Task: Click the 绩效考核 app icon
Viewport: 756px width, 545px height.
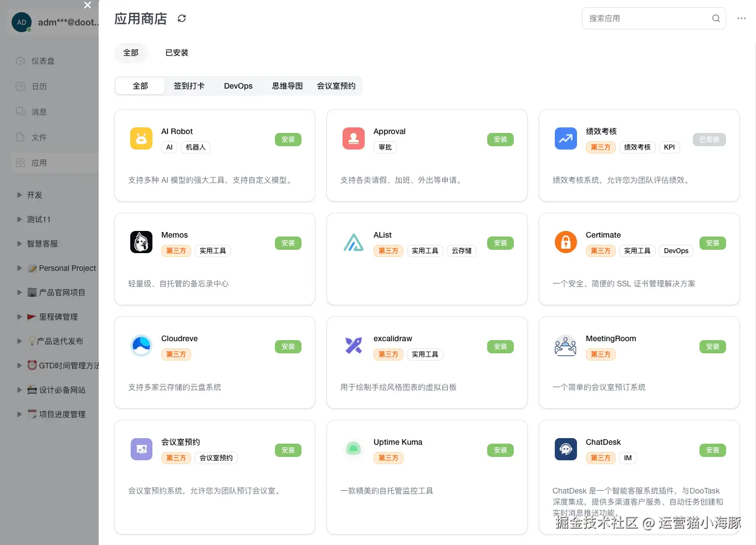Action: coord(566,138)
